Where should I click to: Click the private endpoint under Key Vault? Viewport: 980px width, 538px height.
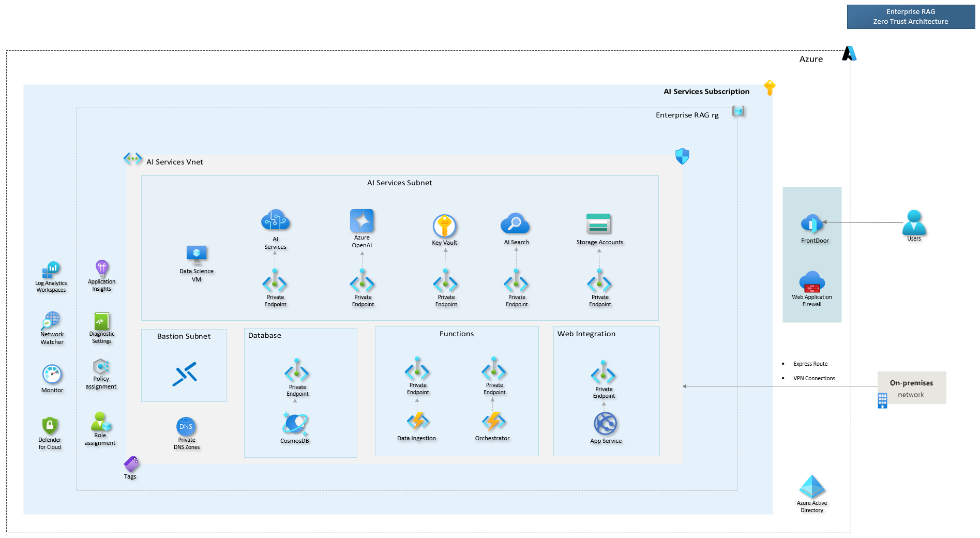click(x=445, y=281)
